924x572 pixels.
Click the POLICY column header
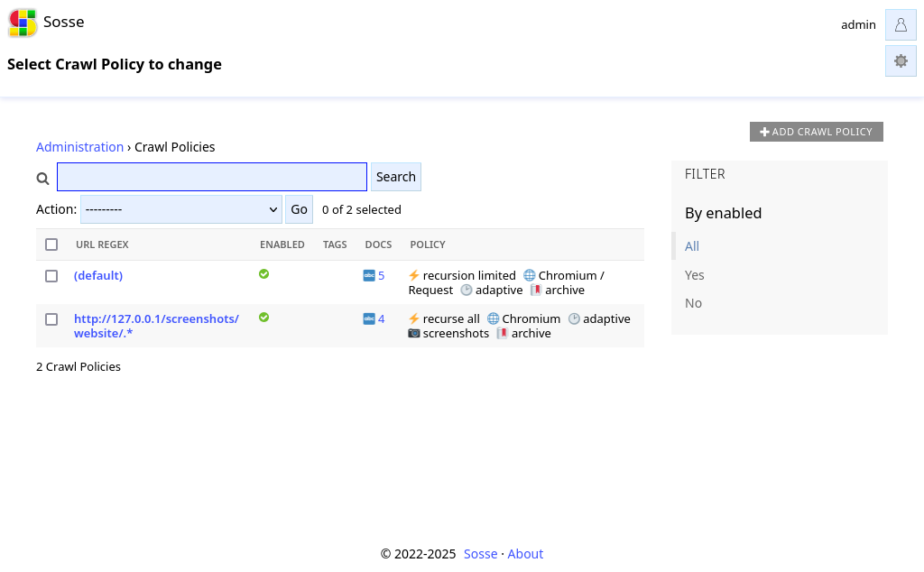(x=428, y=244)
